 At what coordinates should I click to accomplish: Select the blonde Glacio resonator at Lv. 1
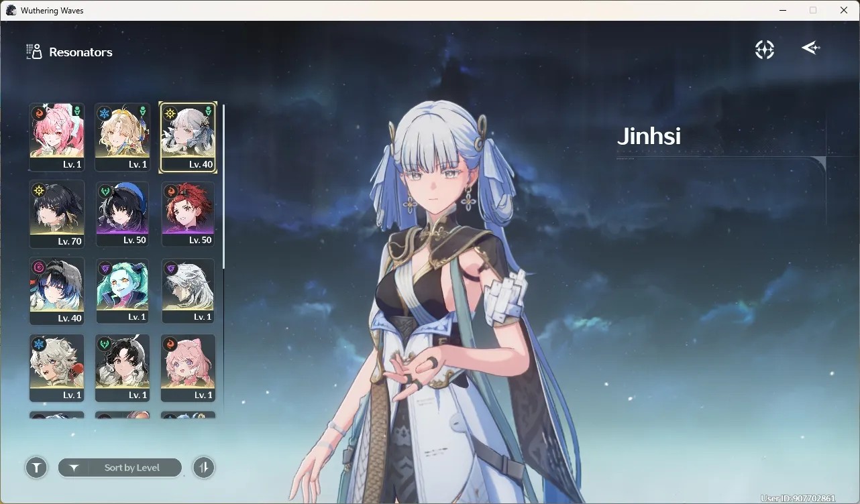pos(123,137)
